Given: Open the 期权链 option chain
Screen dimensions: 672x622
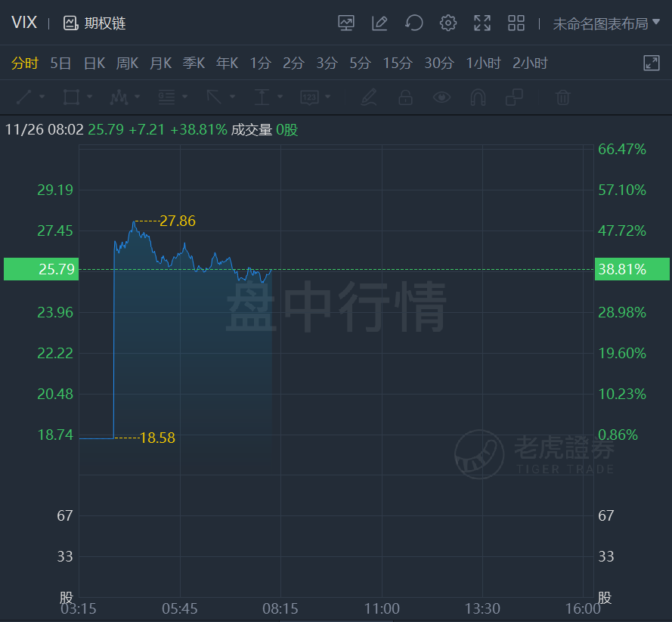Looking at the screenshot, I should (x=95, y=23).
